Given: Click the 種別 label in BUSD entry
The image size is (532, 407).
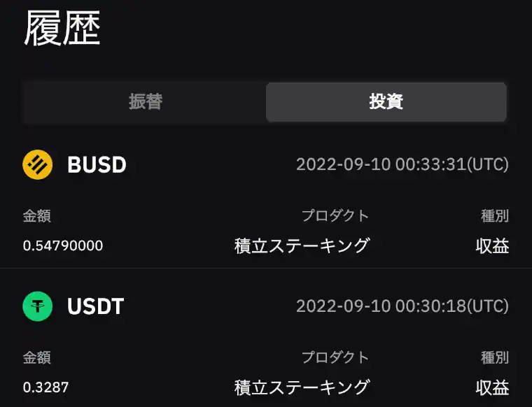Looking at the screenshot, I should click(495, 216).
